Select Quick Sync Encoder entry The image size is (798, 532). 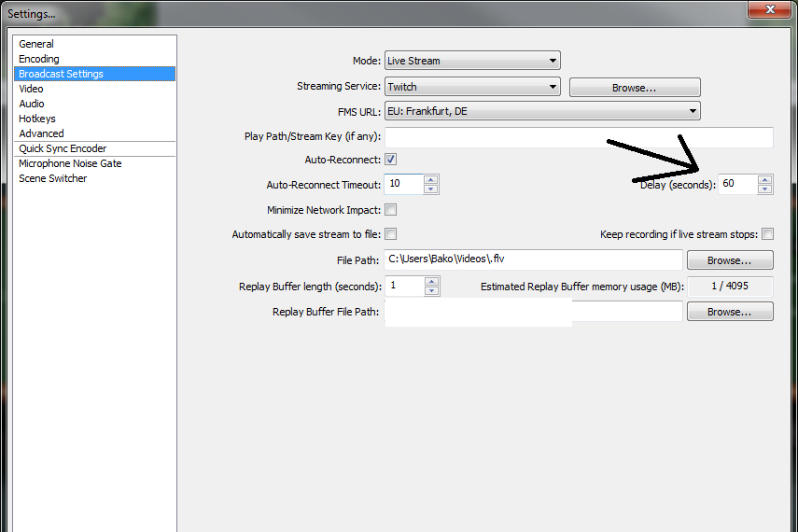(94, 148)
